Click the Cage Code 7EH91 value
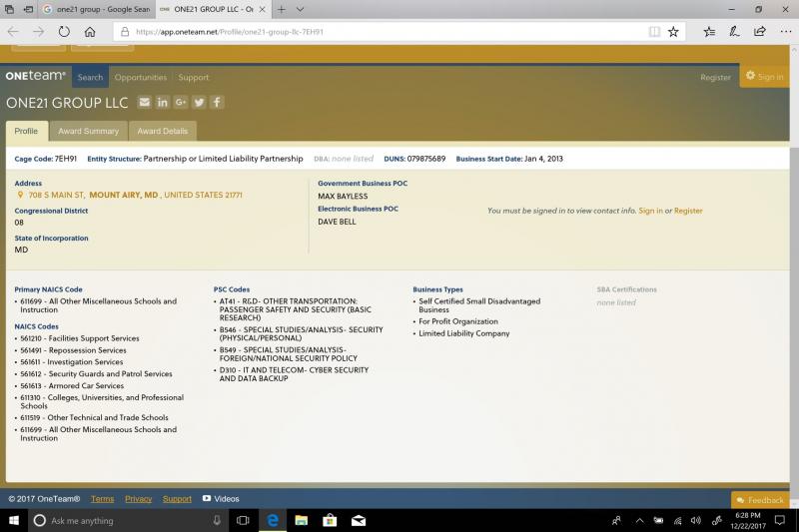This screenshot has height=532, width=799. (x=66, y=159)
